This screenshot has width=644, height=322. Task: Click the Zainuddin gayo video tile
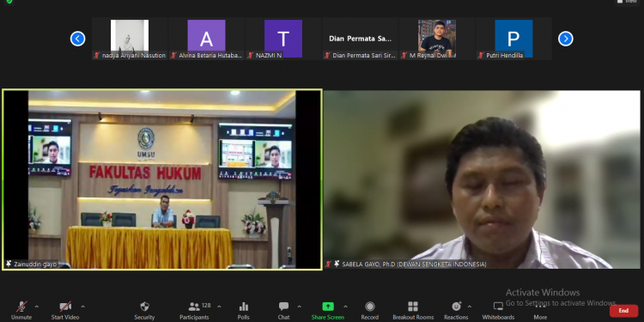(x=161, y=179)
